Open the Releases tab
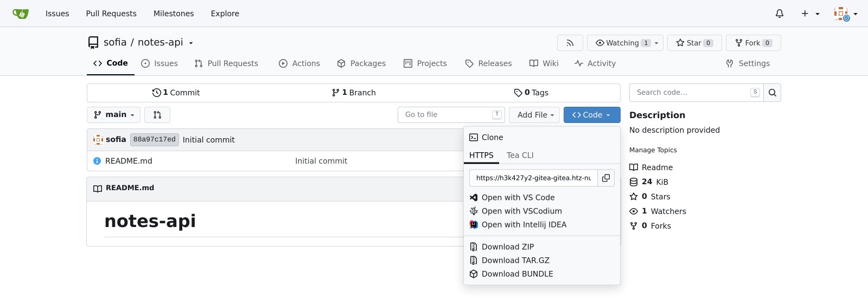The width and height of the screenshot is (868, 298). pos(488,63)
